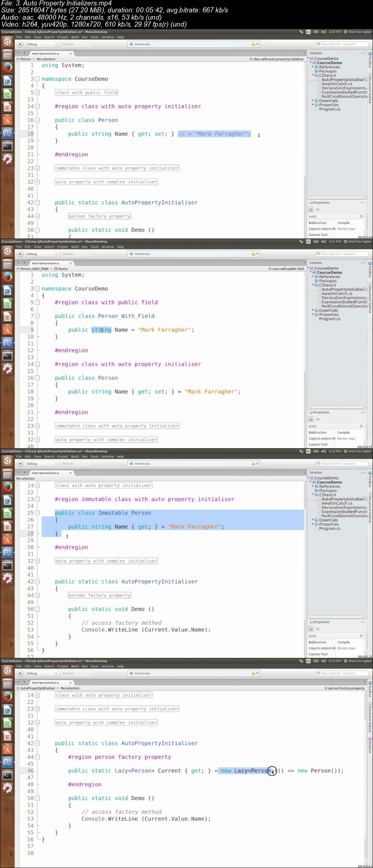Open the Project menu in the 6:51 PM frame
Screen dimensions: 373x868
click(63, 247)
